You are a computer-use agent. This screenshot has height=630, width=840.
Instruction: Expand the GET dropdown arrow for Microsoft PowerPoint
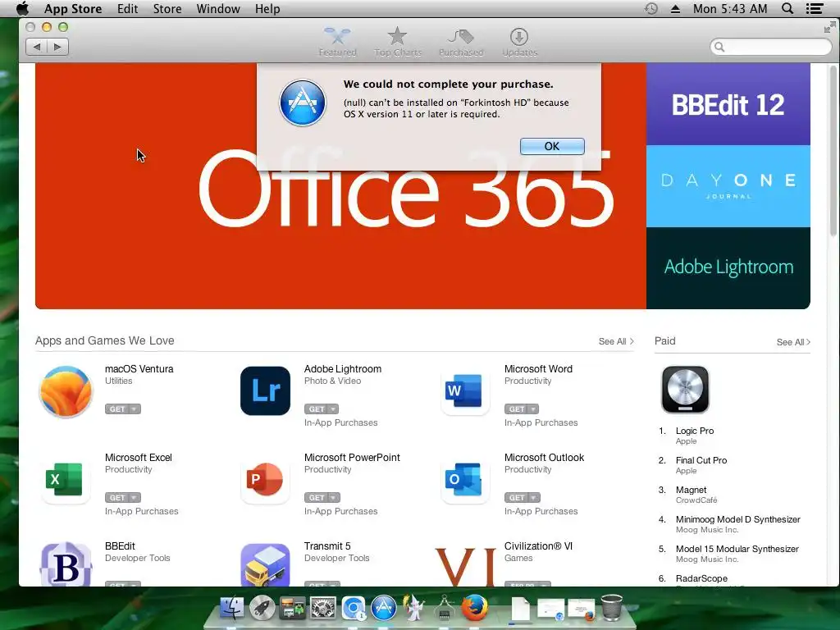click(x=333, y=498)
